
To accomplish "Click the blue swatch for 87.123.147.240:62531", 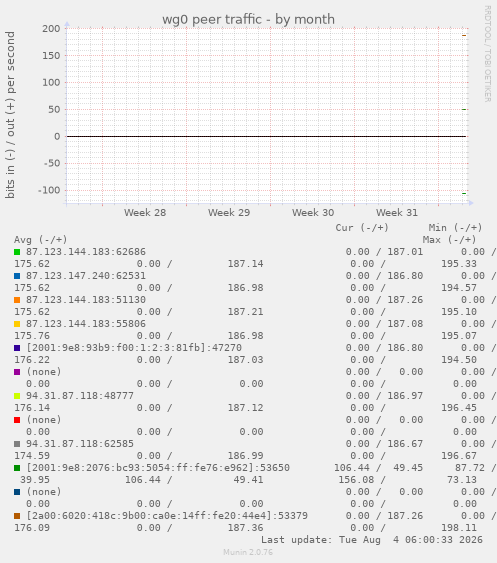I will point(17,276).
